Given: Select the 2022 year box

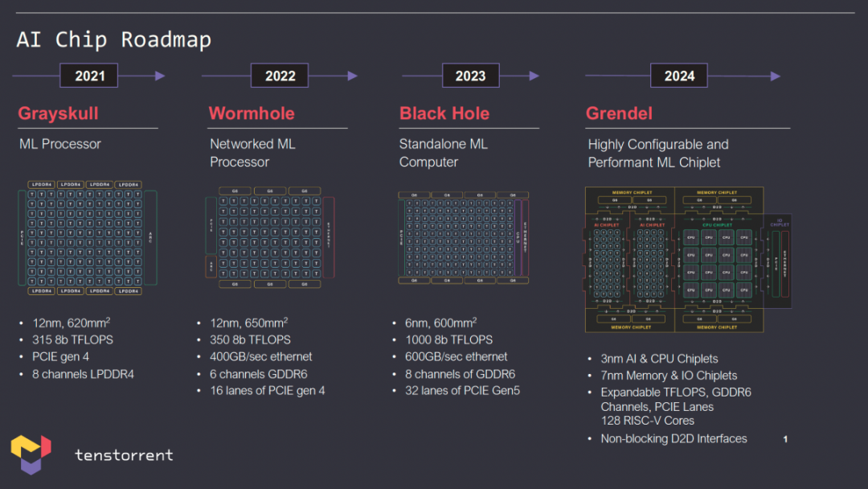Looking at the screenshot, I should click(x=280, y=76).
